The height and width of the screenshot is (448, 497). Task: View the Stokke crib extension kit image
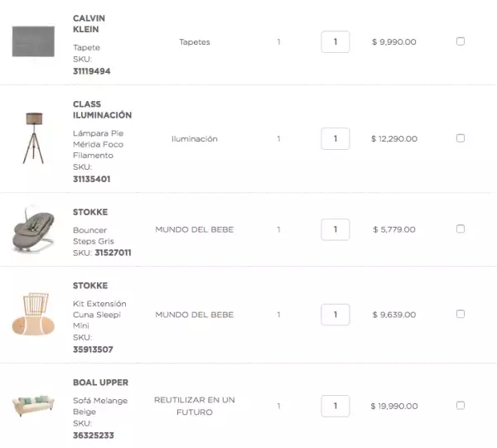click(33, 315)
